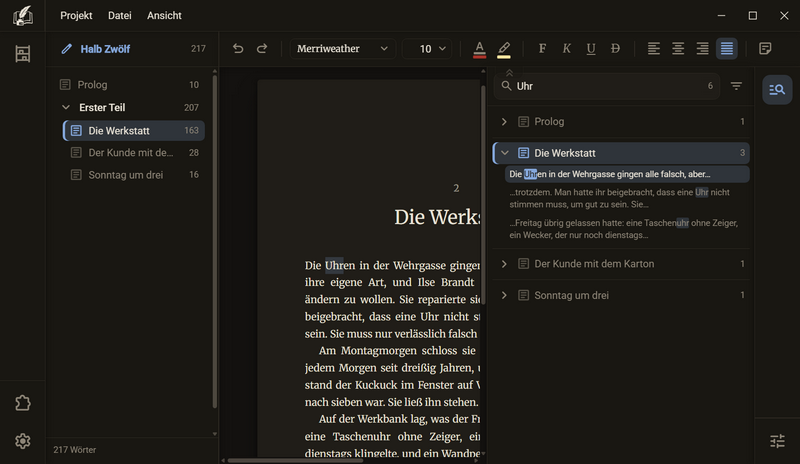
Task: Click the quill app logo icon
Action: (x=22, y=15)
